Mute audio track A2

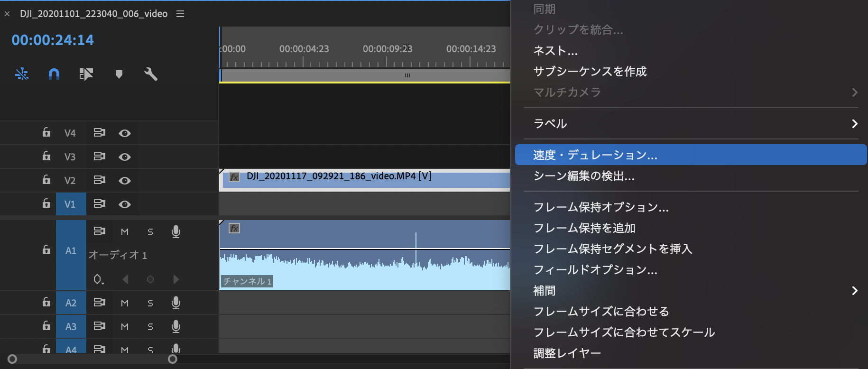(125, 303)
